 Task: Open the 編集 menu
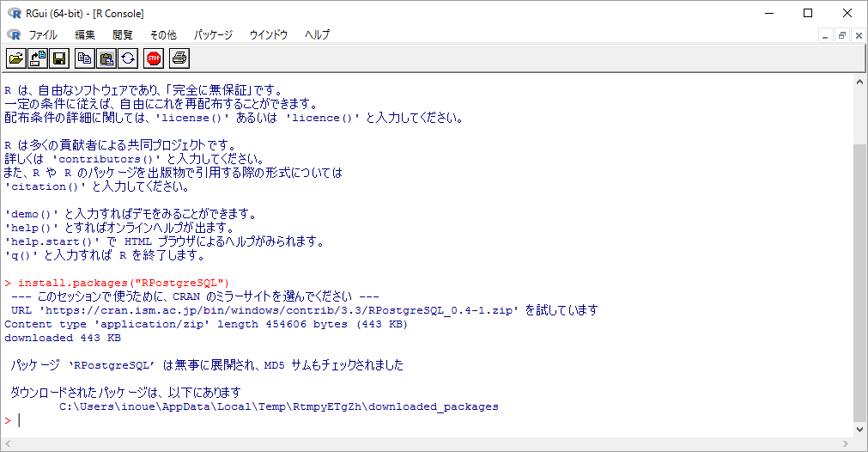(x=85, y=35)
